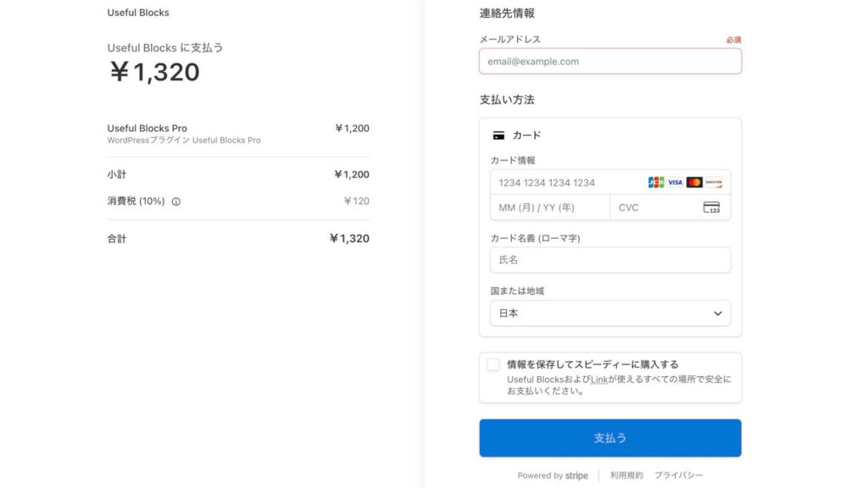The width and height of the screenshot is (868, 488).
Task: Click the CVC card hint icon
Action: click(711, 208)
